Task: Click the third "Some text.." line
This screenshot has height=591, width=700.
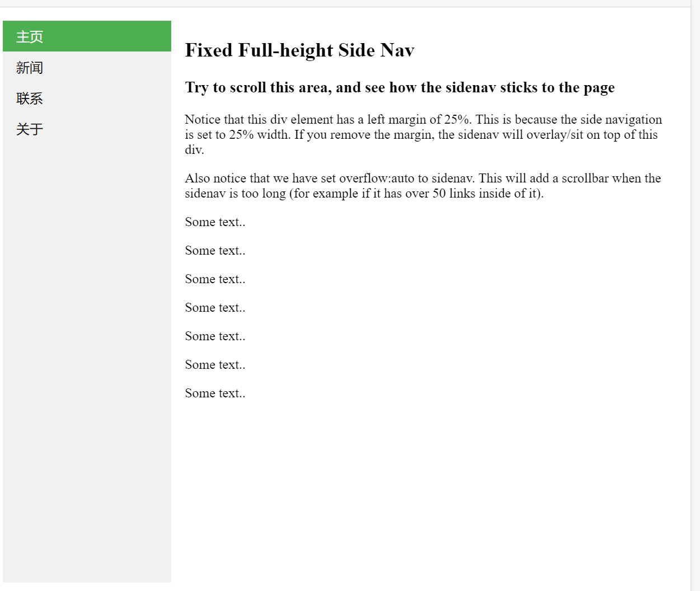Action: (215, 279)
